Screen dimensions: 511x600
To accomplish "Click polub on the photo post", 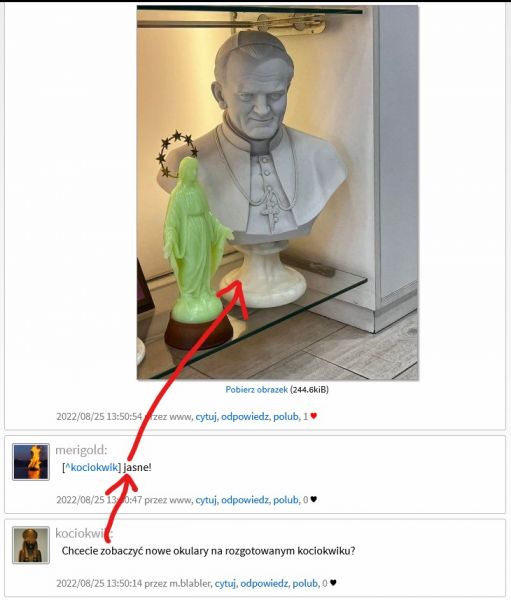I will pyautogui.click(x=286, y=416).
